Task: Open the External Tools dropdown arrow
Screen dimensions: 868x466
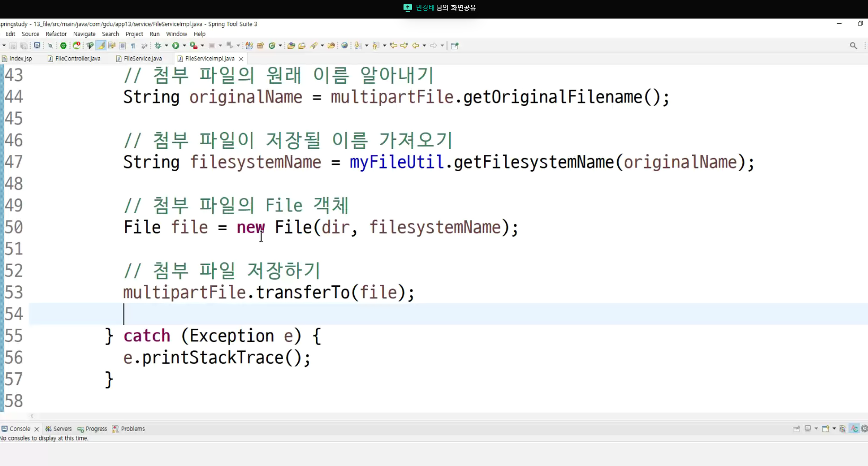Action: point(202,46)
